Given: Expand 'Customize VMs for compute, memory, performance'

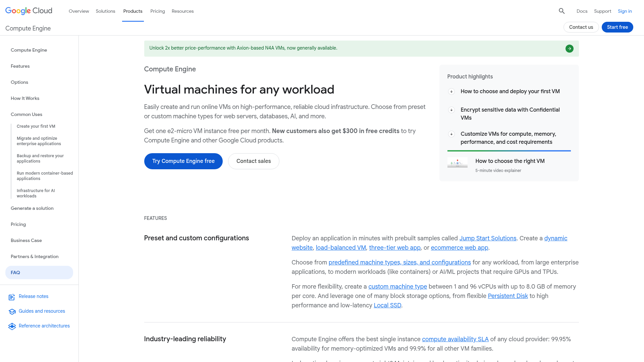Looking at the screenshot, I should coord(451,134).
